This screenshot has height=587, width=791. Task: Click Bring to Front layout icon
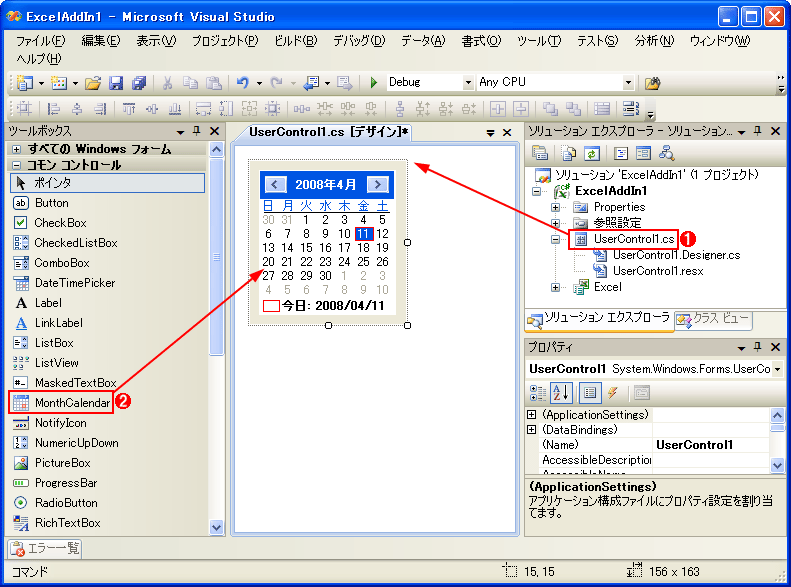[x=550, y=108]
